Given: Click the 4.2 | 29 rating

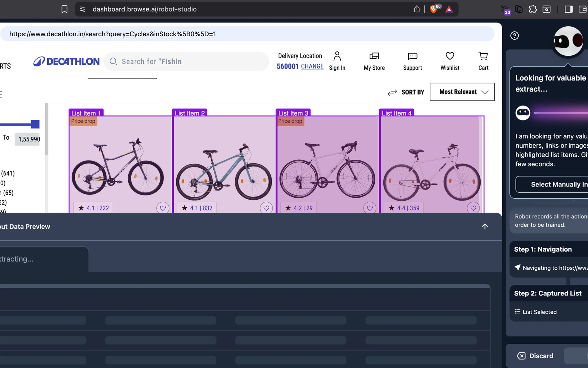Looking at the screenshot, I should [299, 208].
